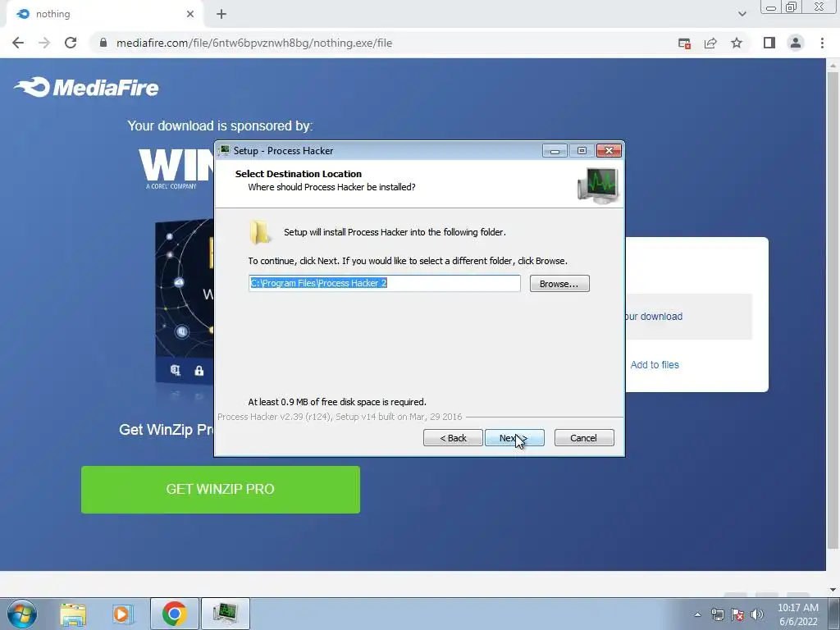Open the Add to files link
This screenshot has width=840, height=630.
click(654, 365)
